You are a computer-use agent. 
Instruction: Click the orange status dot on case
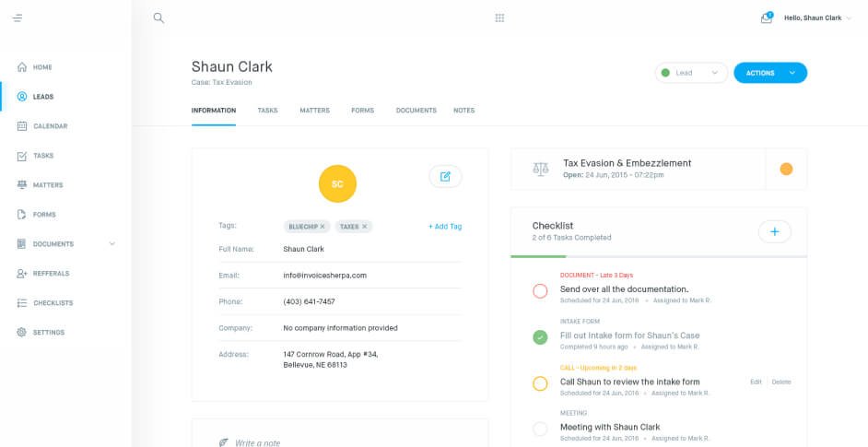click(786, 169)
